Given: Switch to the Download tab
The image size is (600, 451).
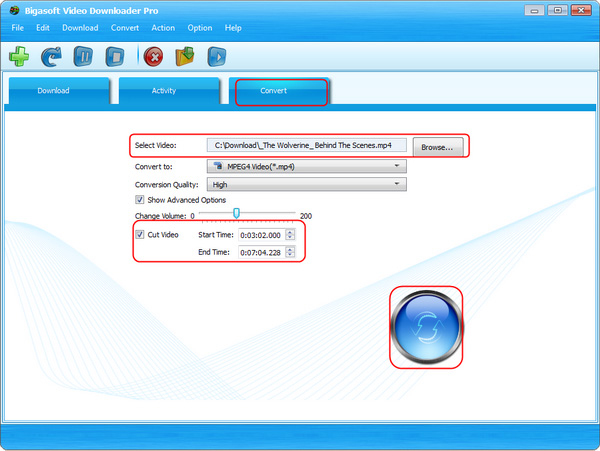Looking at the screenshot, I should click(x=59, y=91).
